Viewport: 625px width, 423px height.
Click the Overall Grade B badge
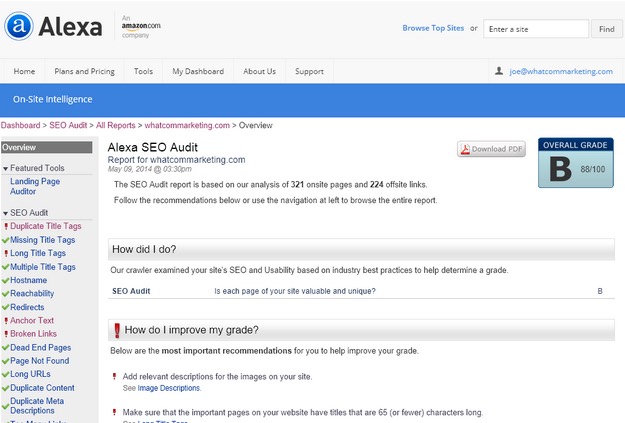click(576, 163)
